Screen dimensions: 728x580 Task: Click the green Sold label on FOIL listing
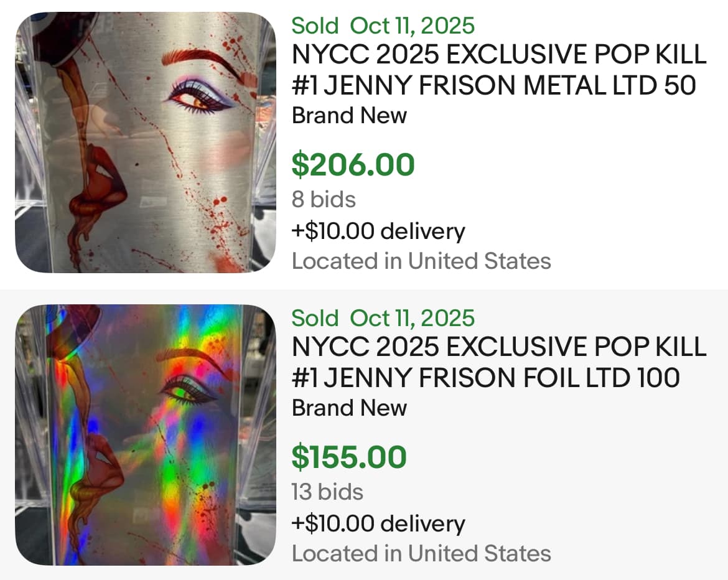315,318
